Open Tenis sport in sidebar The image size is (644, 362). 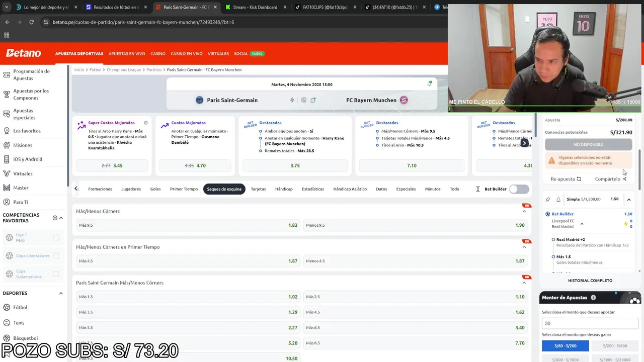(x=19, y=323)
